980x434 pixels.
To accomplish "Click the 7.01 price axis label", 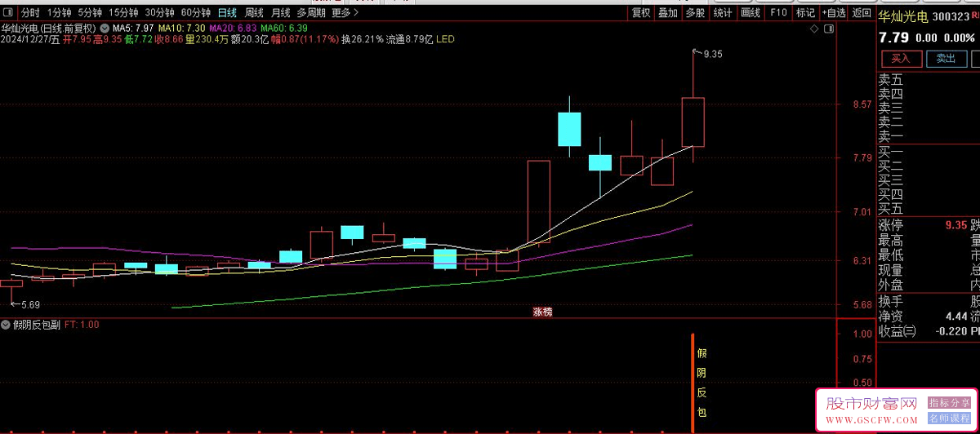I will [x=862, y=212].
